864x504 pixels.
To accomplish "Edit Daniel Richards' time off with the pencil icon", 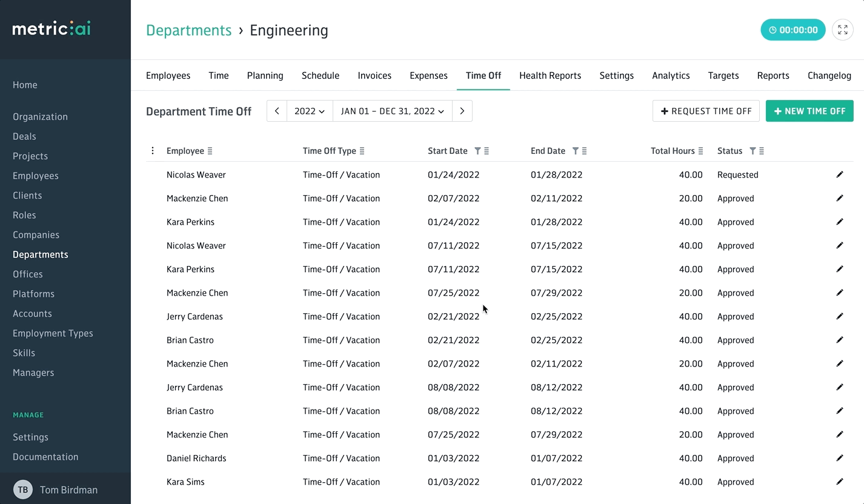I will pos(840,458).
